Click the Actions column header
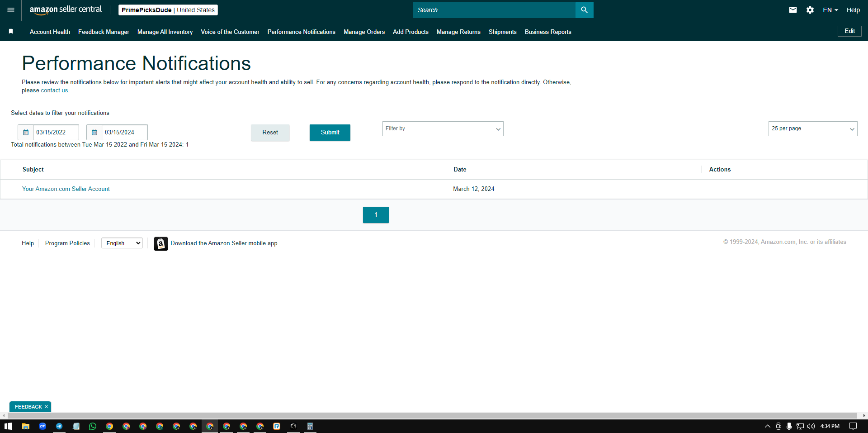Viewport: 868px width, 433px height. (720, 170)
